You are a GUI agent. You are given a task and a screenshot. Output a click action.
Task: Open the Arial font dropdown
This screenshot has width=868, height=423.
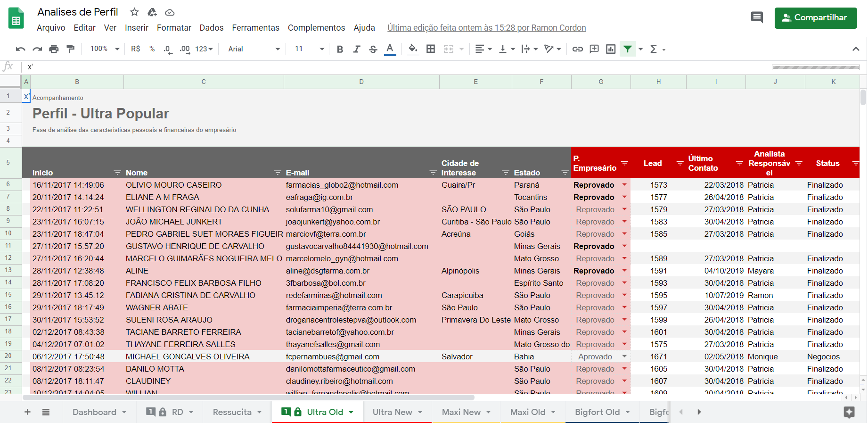pos(254,49)
